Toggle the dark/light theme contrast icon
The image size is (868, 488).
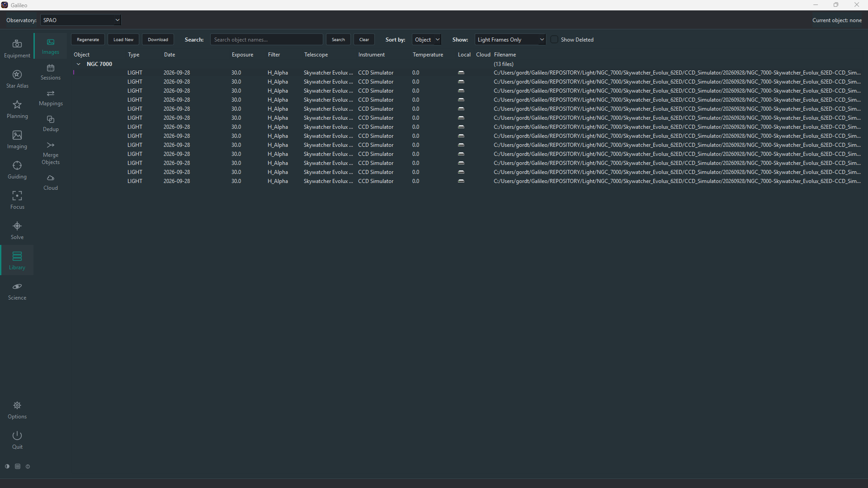tap(7, 466)
